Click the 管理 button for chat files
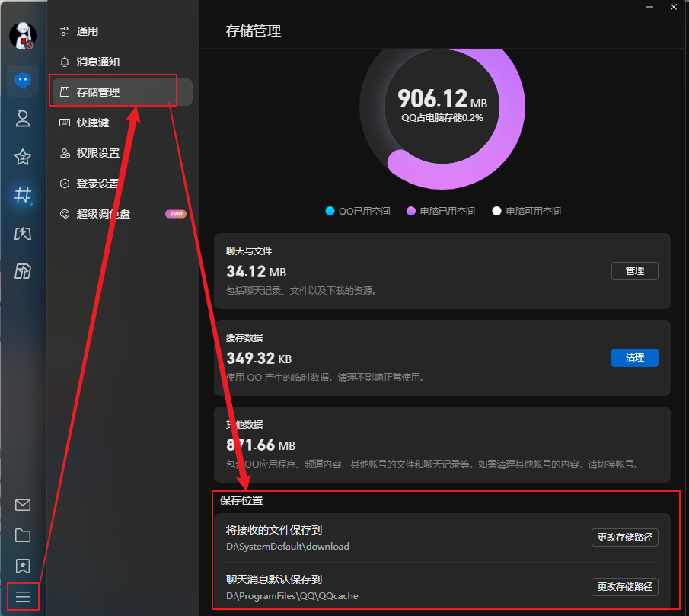 click(x=634, y=271)
